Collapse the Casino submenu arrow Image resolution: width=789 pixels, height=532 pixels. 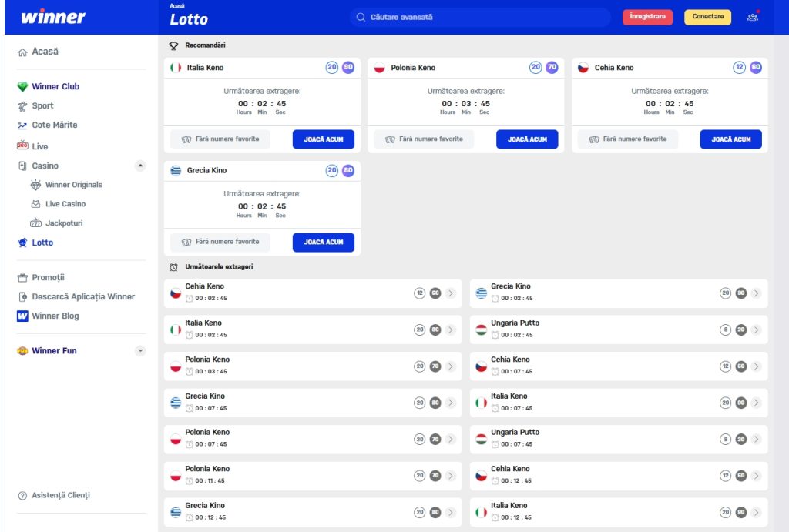pos(140,166)
